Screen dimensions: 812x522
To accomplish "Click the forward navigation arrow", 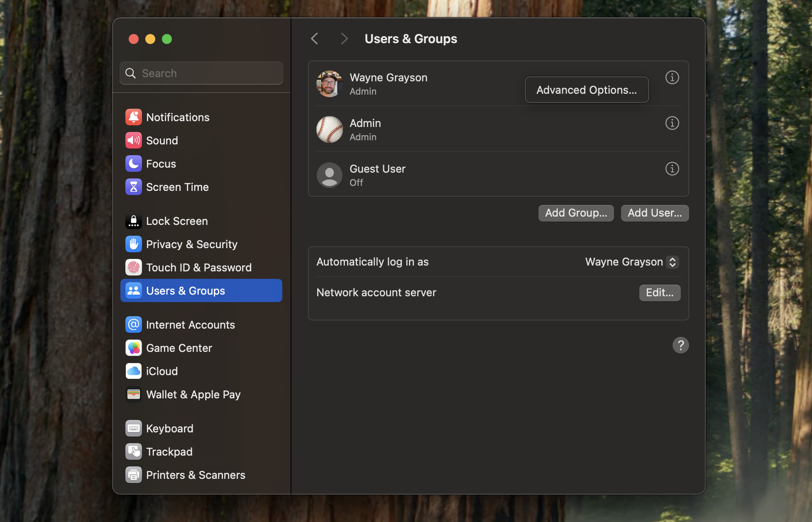I will [344, 38].
